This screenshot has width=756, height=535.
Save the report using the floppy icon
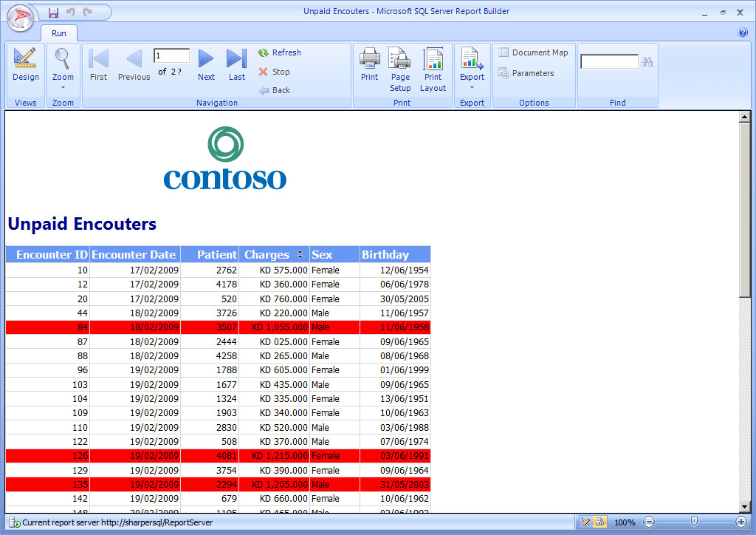(x=53, y=13)
